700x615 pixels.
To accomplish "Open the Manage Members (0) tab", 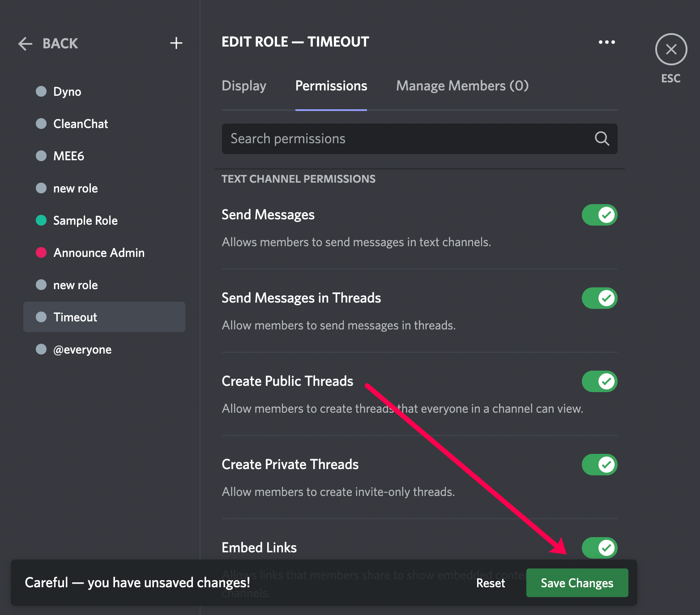I will click(x=462, y=85).
